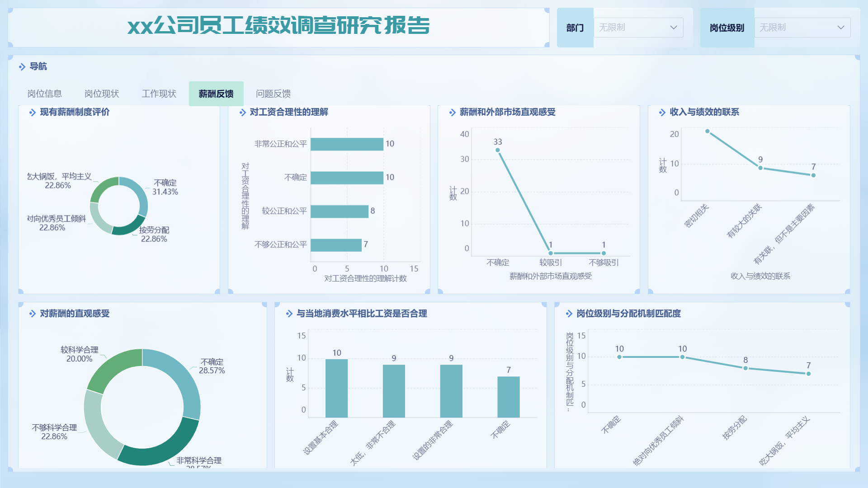This screenshot has width=868, height=488.
Task: Click icon beside 薪酬和外部市场直观感受 title
Action: (452, 113)
